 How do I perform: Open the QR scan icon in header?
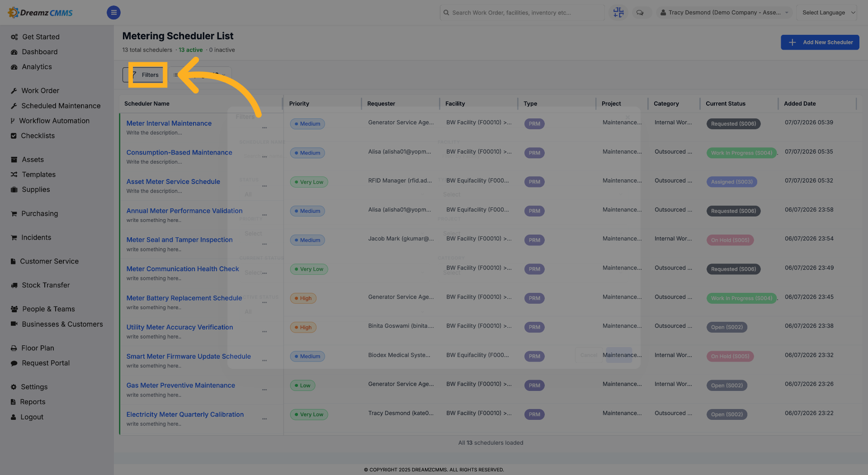pos(618,13)
